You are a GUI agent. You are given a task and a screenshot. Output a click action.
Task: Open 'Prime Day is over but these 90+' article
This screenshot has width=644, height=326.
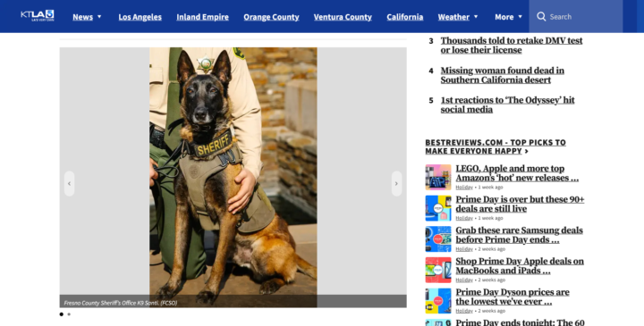pos(520,204)
